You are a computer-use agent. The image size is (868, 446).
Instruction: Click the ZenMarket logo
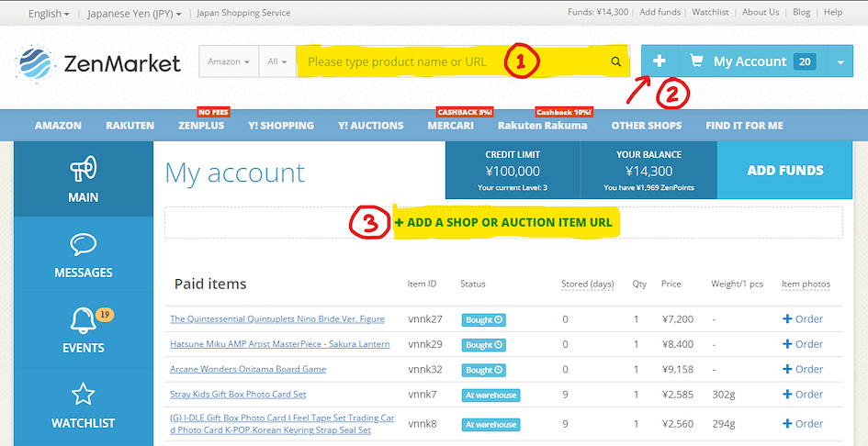(98, 63)
